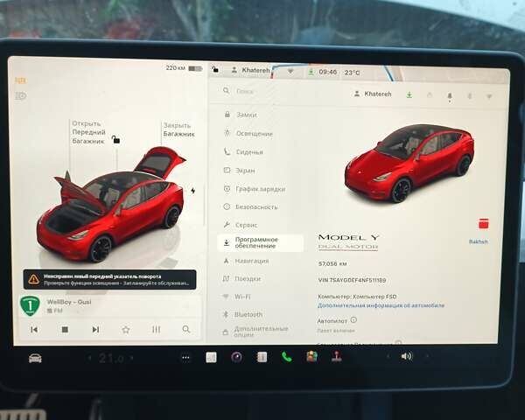525x420 pixels.
Task: Open the График зарядки menu
Action: (260, 189)
